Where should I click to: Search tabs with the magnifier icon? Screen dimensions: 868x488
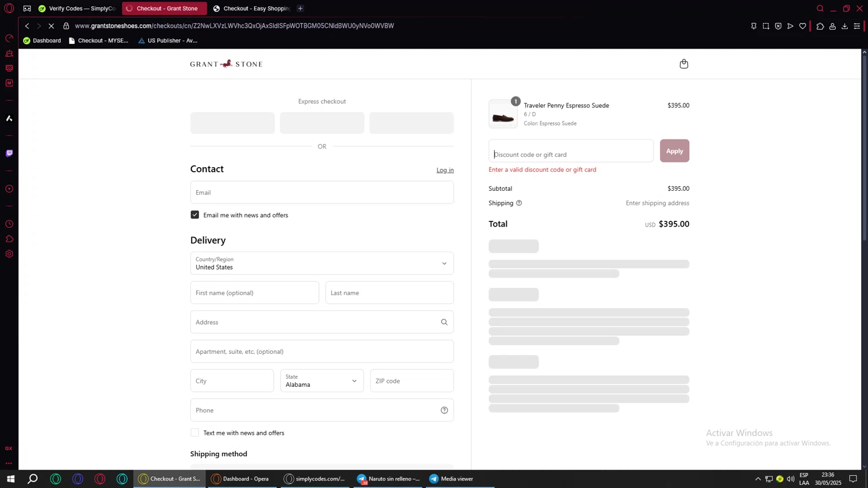820,9
